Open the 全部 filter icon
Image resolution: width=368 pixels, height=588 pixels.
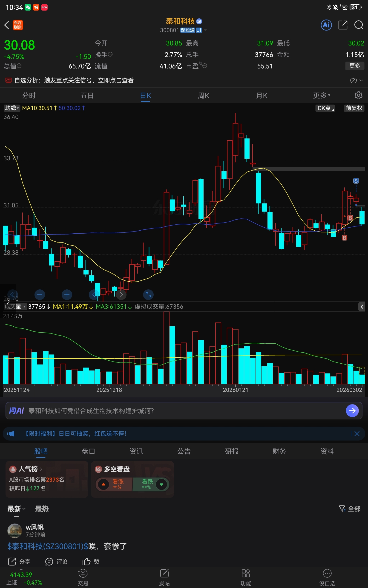click(350, 509)
